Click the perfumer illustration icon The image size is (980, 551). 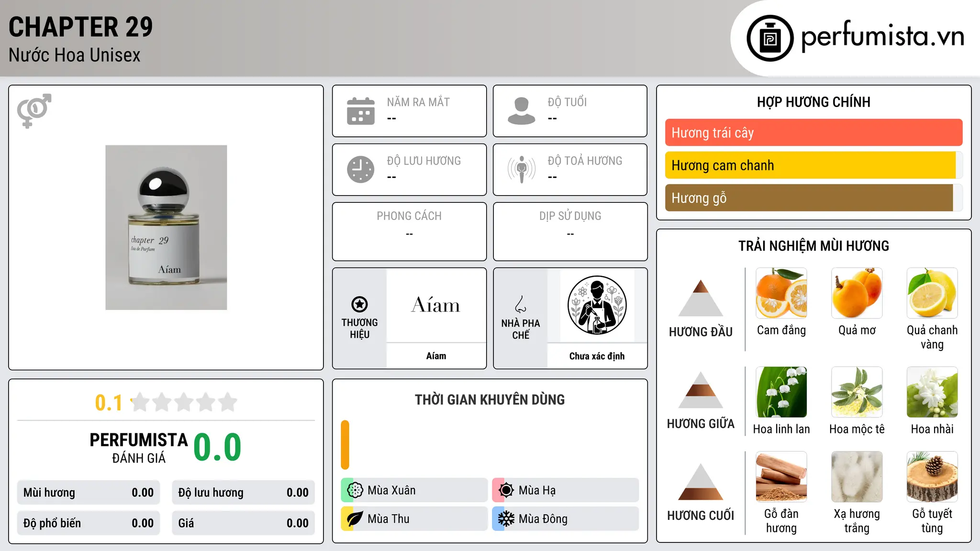(x=597, y=305)
